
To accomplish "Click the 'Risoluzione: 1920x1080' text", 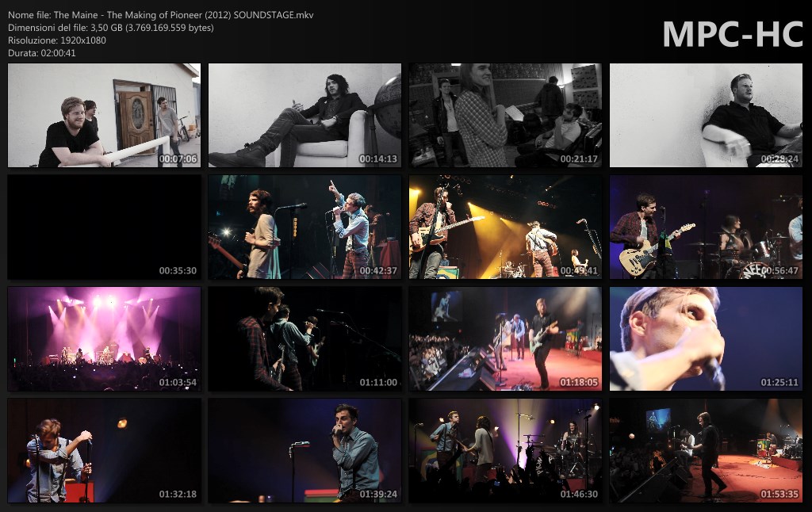I will click(x=57, y=40).
